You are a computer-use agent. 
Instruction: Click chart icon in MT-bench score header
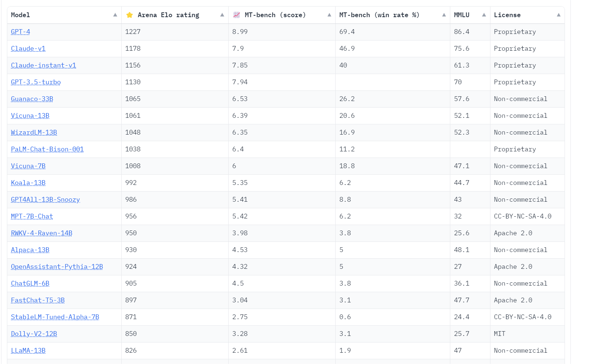236,15
